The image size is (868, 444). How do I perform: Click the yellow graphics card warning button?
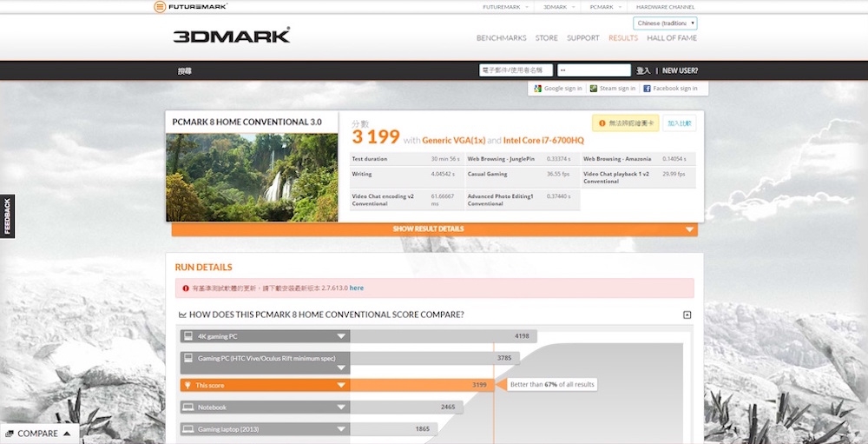pyautogui.click(x=626, y=123)
